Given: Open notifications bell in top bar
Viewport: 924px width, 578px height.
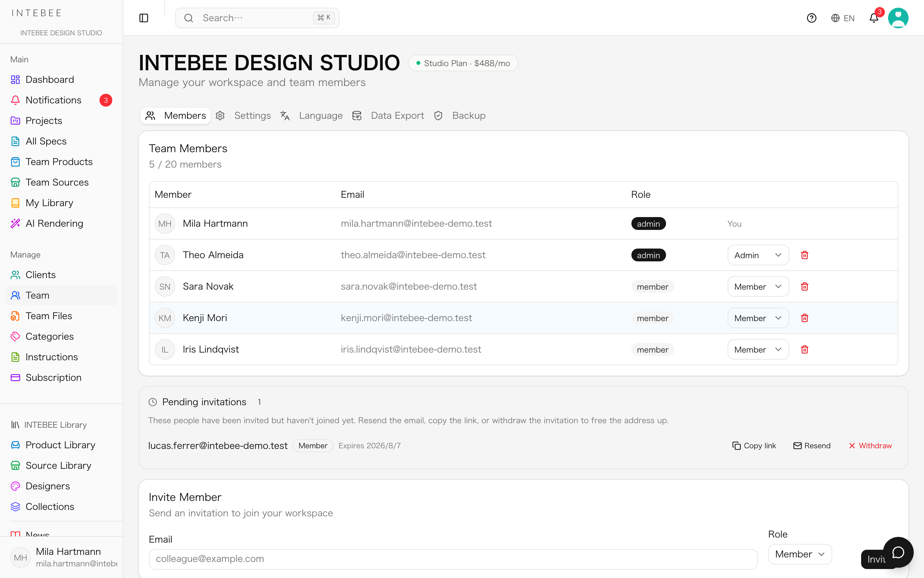Looking at the screenshot, I should tap(874, 18).
